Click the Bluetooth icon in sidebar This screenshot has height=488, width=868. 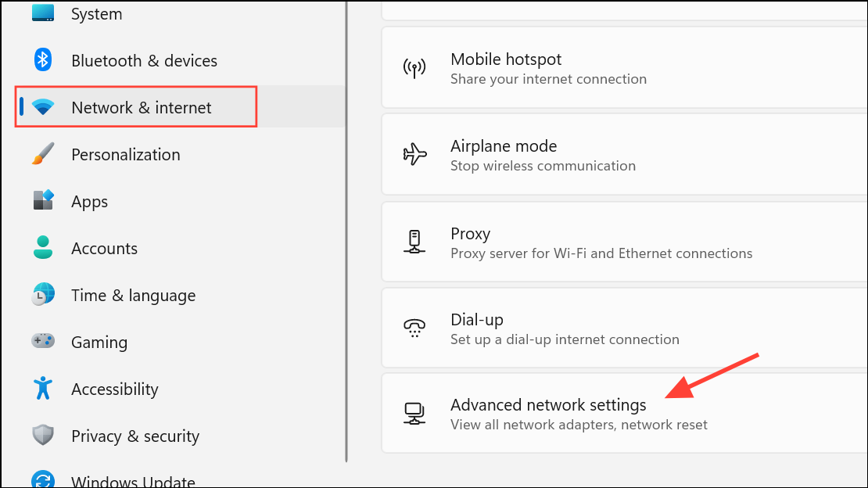point(43,59)
